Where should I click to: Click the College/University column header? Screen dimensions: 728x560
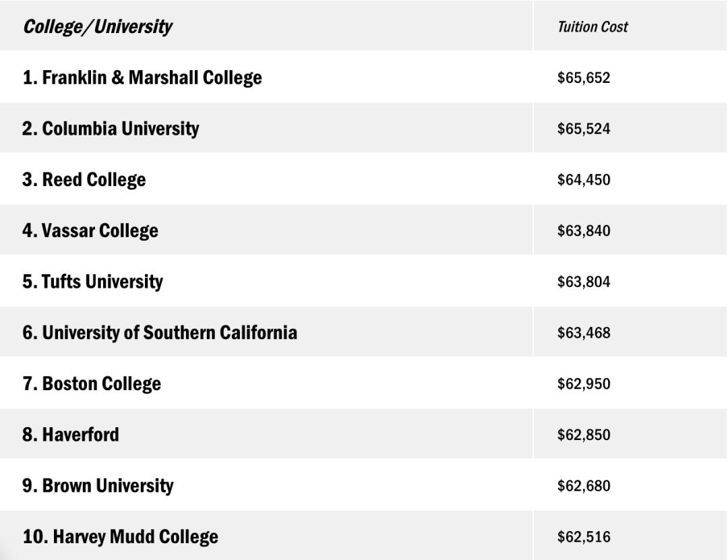pos(98,26)
